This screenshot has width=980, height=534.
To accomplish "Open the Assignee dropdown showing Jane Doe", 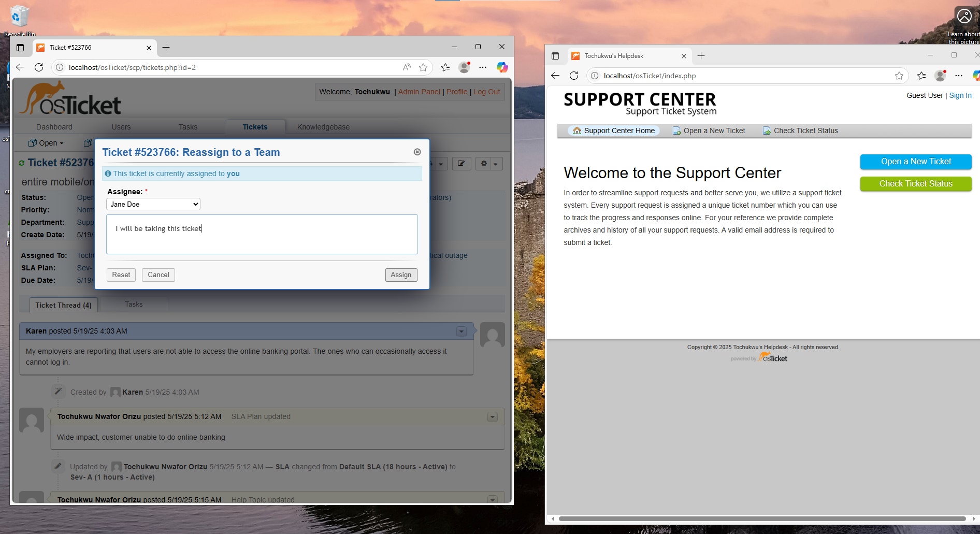I will [x=153, y=204].
